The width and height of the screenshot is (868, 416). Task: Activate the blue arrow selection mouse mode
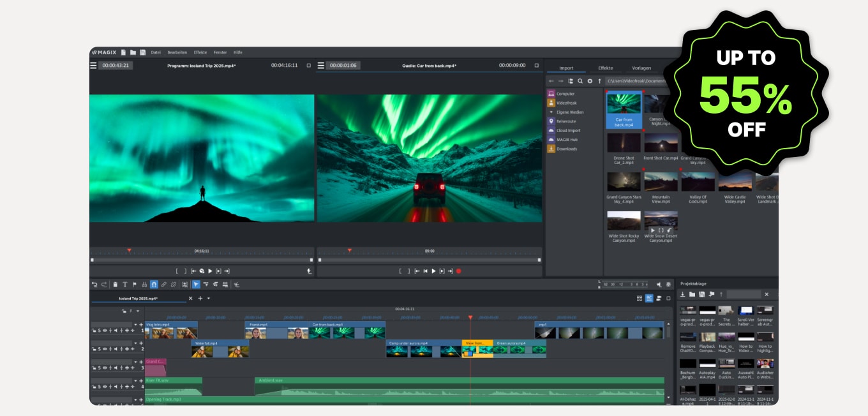[196, 285]
